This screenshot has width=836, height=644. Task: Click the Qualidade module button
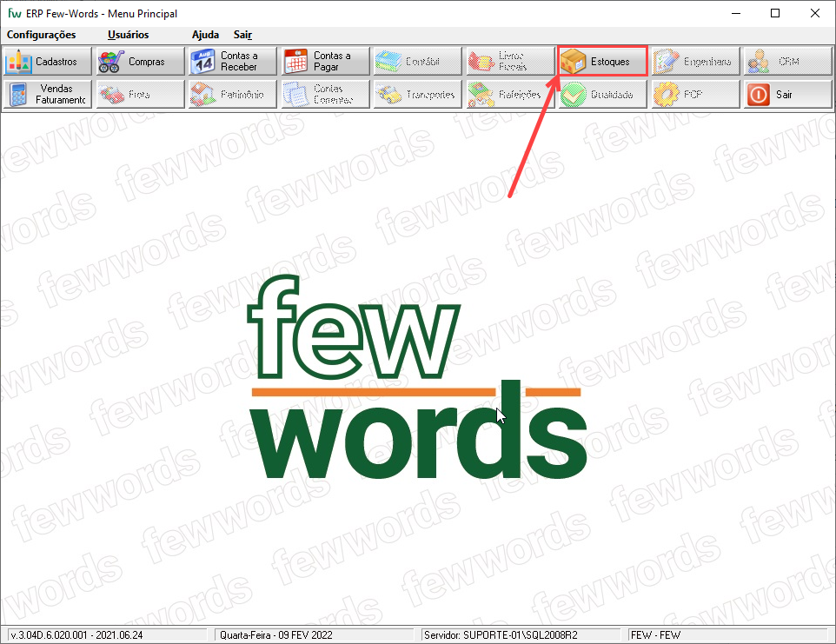[603, 95]
